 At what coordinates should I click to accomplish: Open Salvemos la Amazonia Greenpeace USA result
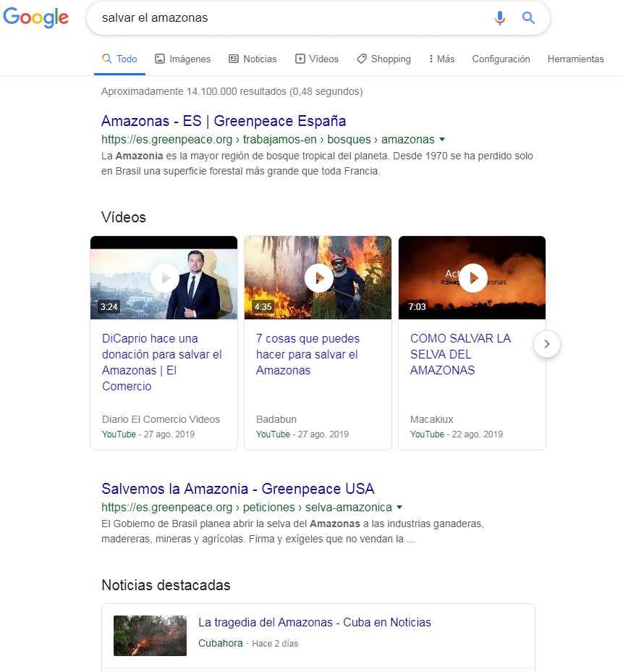(237, 489)
